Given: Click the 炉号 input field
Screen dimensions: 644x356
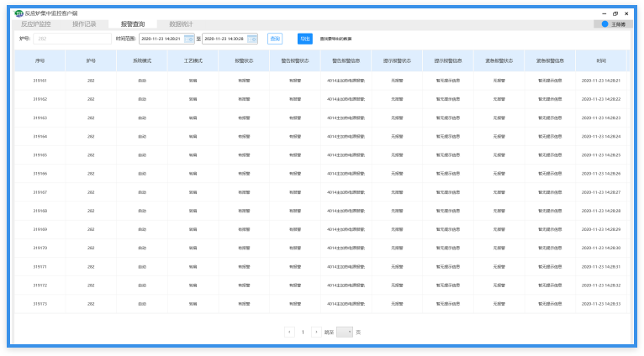Looking at the screenshot, I should [71, 39].
